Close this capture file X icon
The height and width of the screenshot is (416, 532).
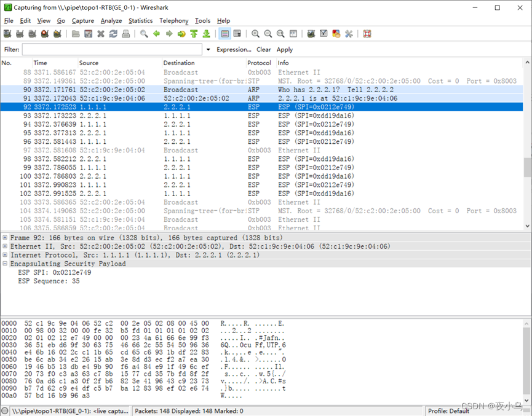pyautogui.click(x=101, y=34)
